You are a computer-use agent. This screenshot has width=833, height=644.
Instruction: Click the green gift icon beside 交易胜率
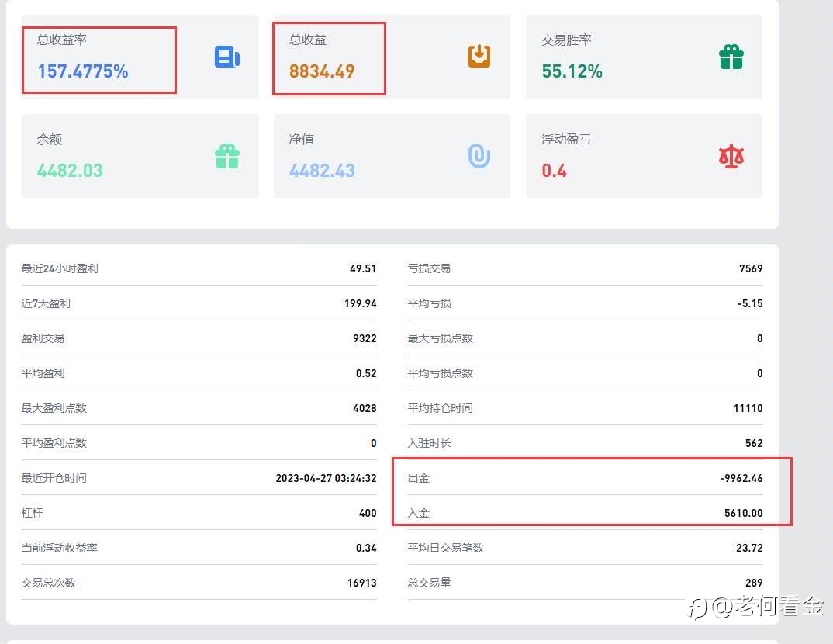point(731,57)
